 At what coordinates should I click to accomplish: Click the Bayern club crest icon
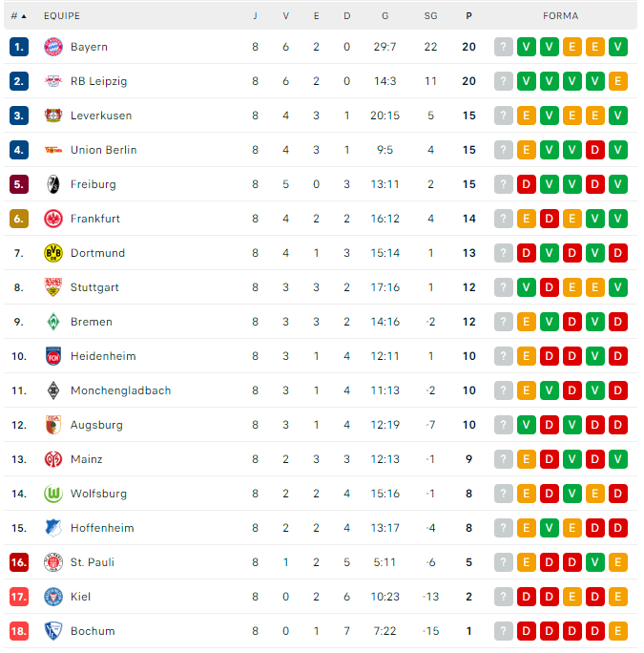point(53,47)
